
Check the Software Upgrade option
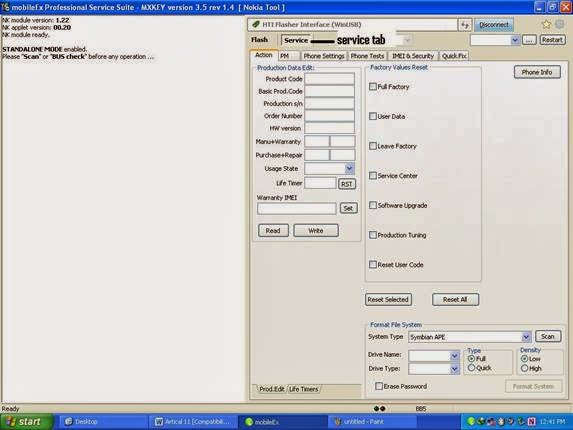(372, 205)
